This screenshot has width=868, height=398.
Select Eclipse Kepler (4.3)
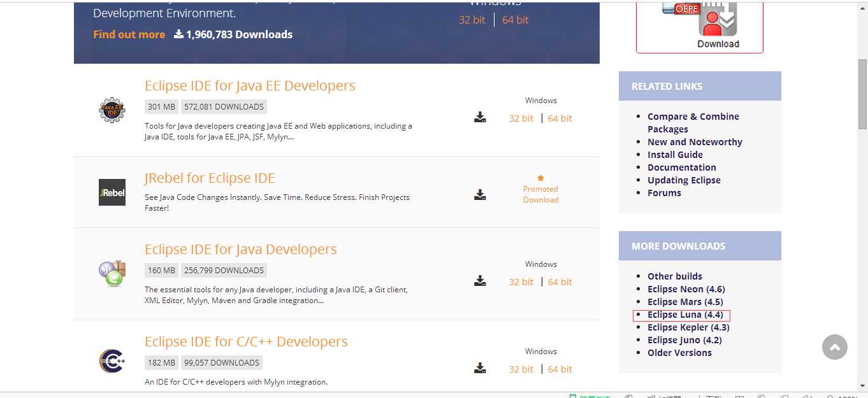point(688,327)
